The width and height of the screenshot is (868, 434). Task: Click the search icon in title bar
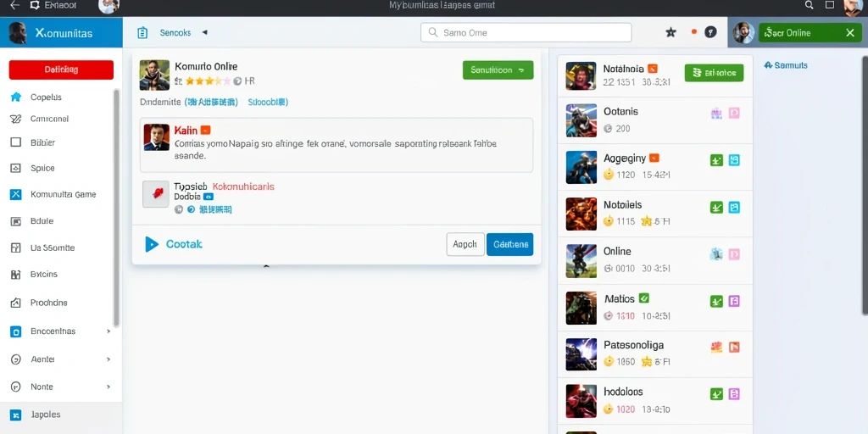pos(810,5)
